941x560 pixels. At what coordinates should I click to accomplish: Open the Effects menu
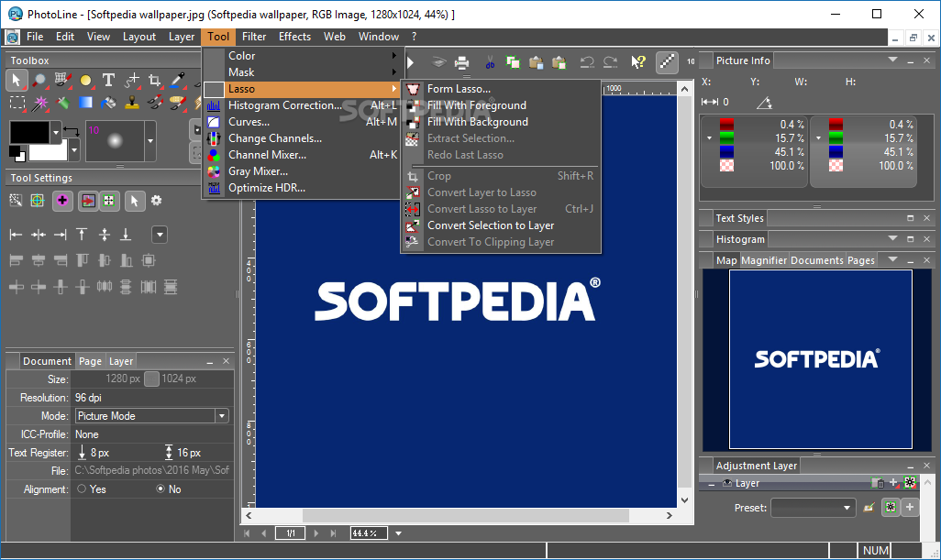pyautogui.click(x=294, y=37)
